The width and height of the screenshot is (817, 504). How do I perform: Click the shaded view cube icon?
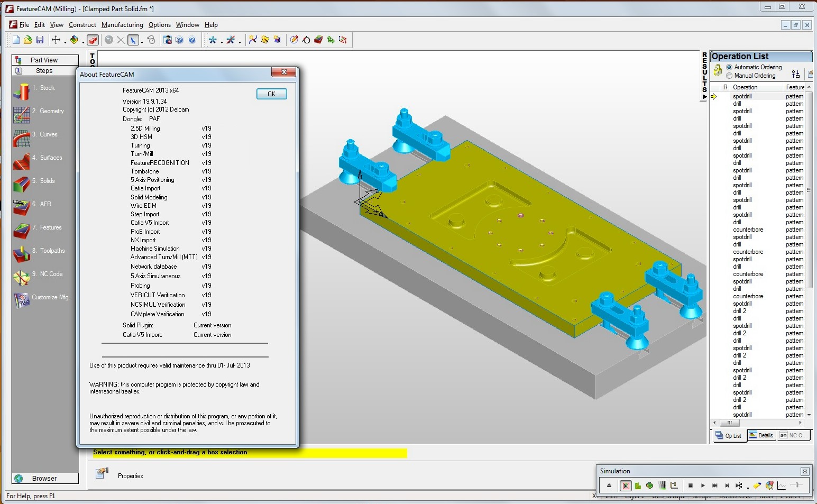74,40
